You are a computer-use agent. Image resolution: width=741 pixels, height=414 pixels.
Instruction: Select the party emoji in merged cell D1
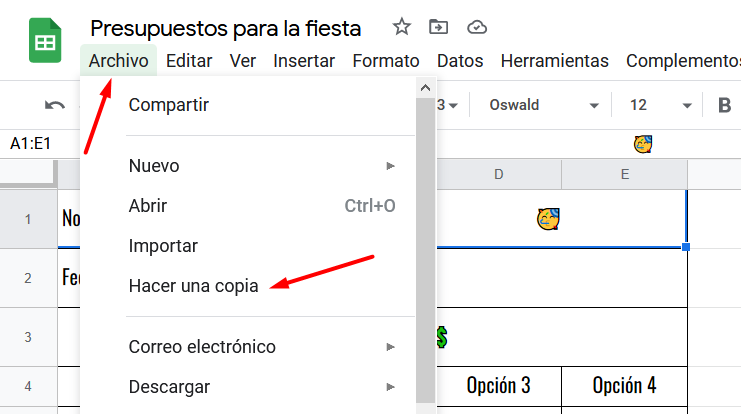pyautogui.click(x=548, y=219)
